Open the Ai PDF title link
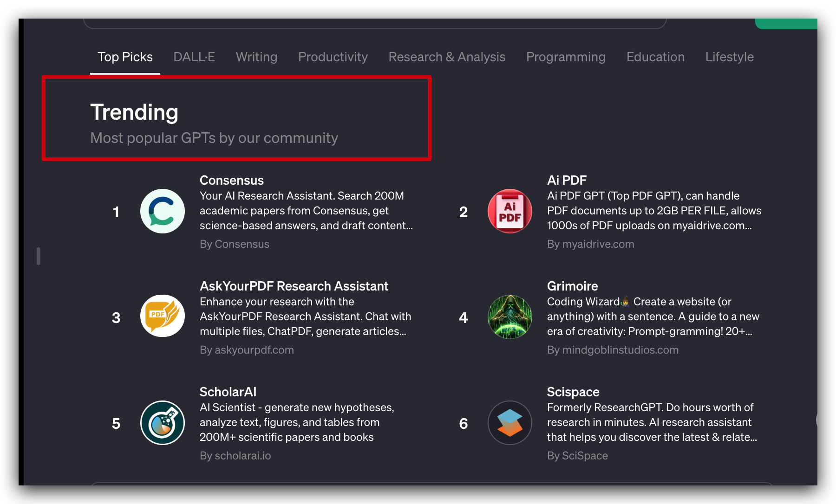Screen dimensions: 836x504 pos(567,181)
